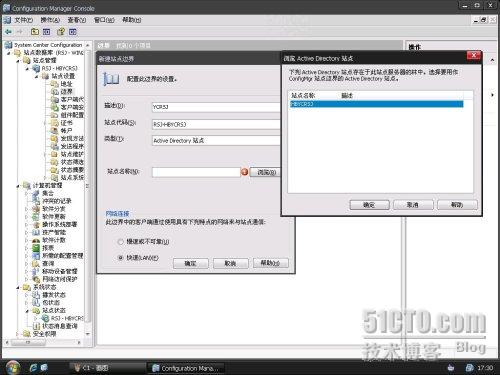The height and width of the screenshot is (375, 500).
Task: Click the taskbar clock showing 17:30
Action: [485, 368]
